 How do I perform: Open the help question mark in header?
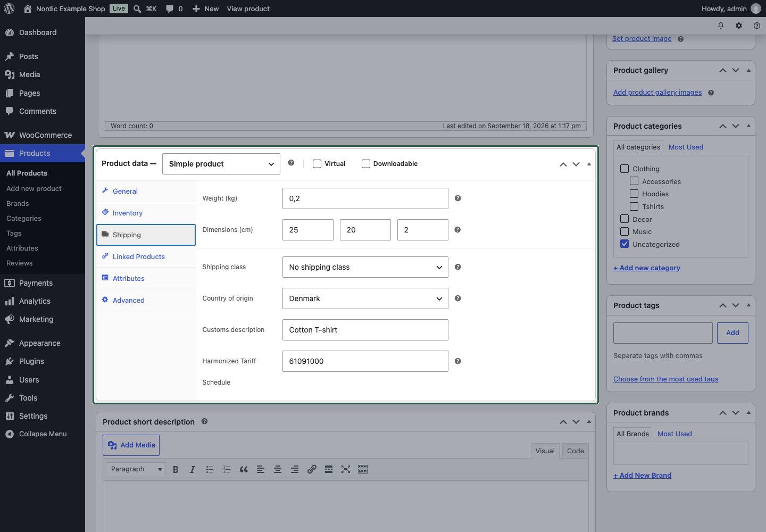757,26
